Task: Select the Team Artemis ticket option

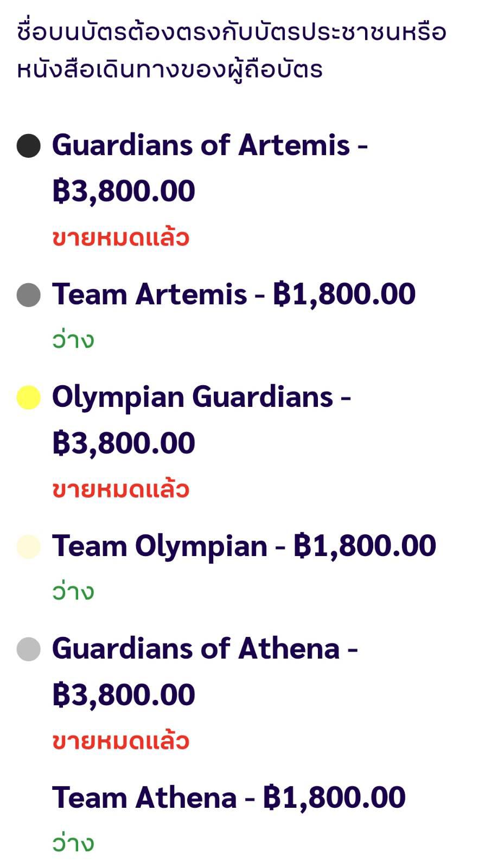Action: point(233,294)
